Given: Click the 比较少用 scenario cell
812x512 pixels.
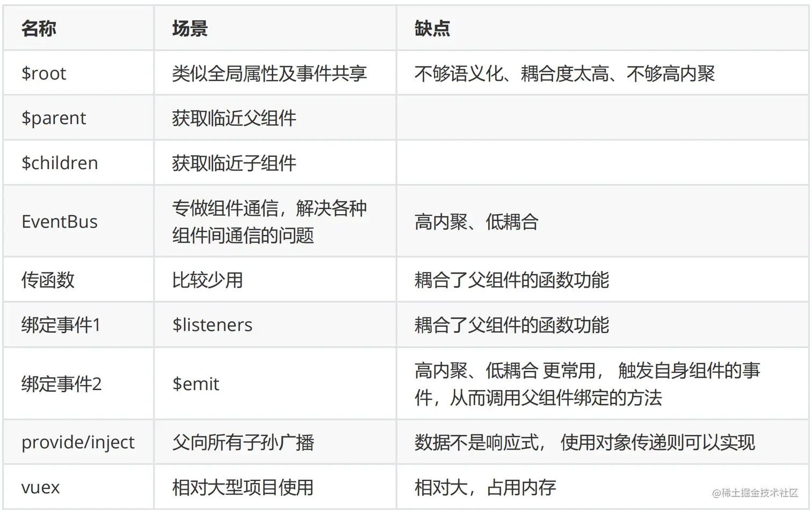Looking at the screenshot, I should click(x=207, y=280).
